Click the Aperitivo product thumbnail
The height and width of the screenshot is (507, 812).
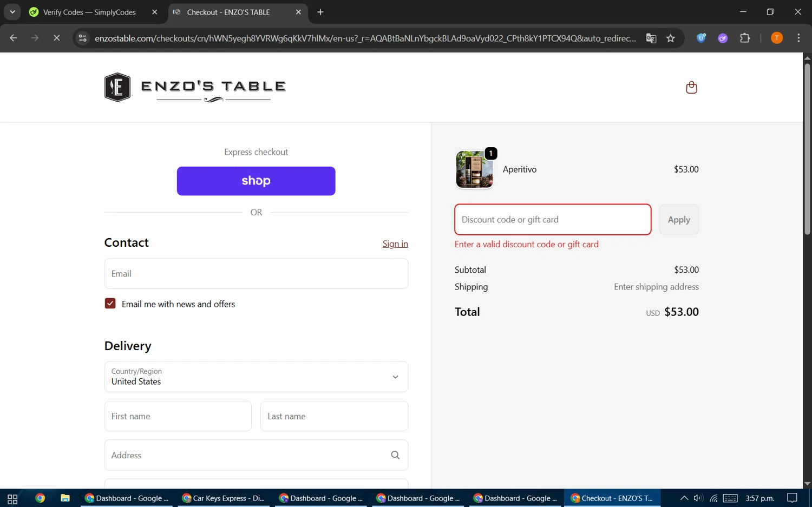(x=474, y=169)
